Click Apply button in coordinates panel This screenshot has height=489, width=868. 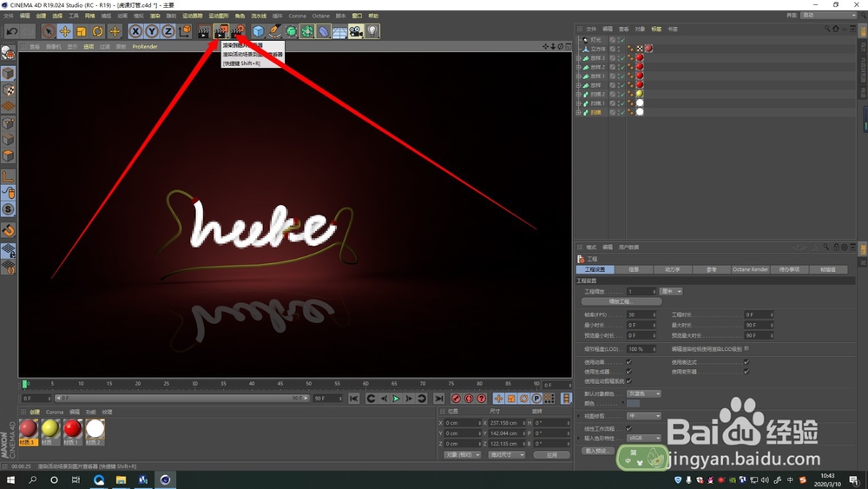point(551,454)
